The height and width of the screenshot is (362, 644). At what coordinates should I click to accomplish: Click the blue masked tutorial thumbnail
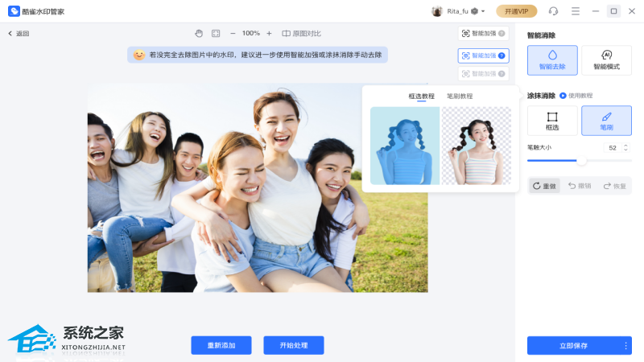tap(405, 146)
